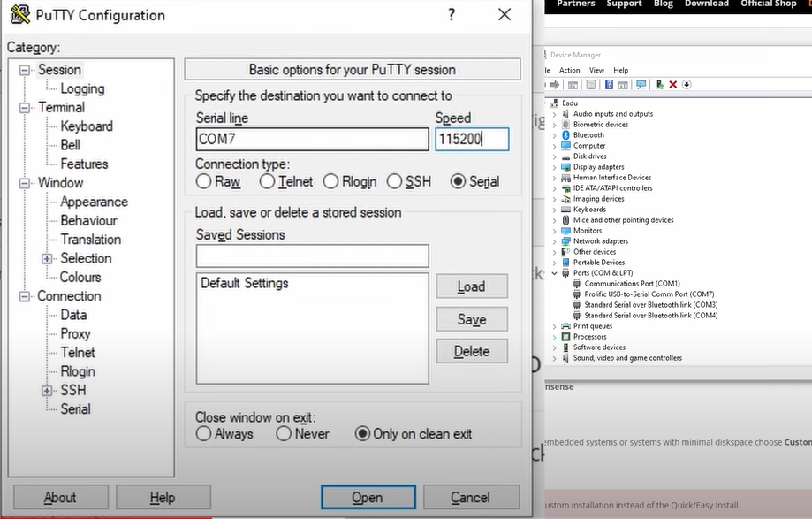Expand the Selection category node

[47, 258]
